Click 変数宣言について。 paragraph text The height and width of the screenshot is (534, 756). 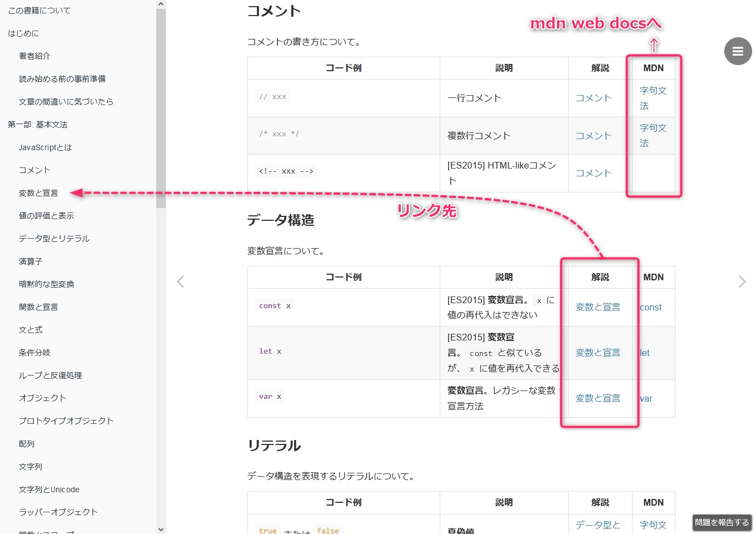[x=287, y=251]
